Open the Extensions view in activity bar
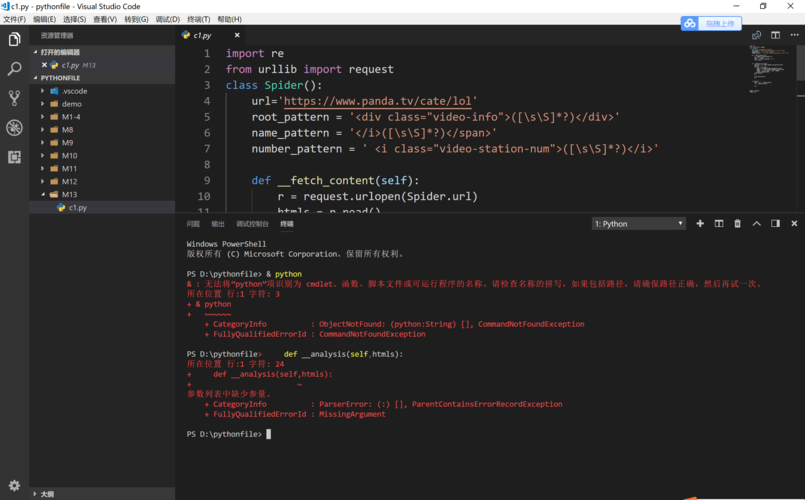 click(x=14, y=157)
